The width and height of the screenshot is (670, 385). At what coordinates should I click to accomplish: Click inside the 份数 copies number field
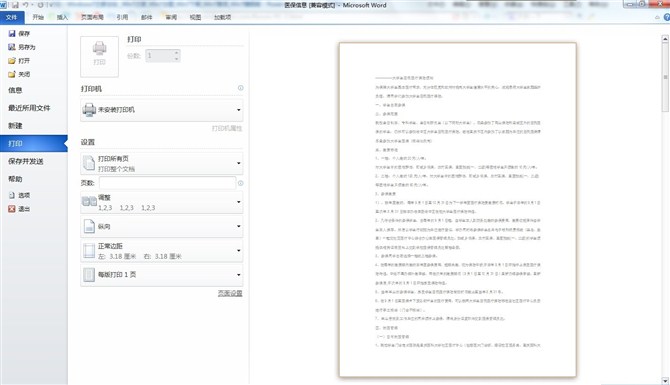pyautogui.click(x=159, y=56)
